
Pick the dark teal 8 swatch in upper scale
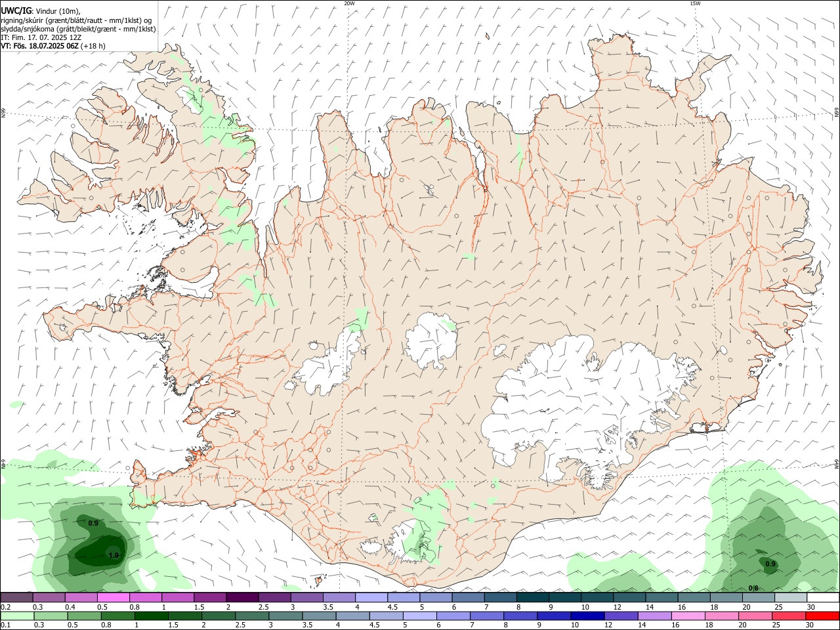tap(532, 597)
